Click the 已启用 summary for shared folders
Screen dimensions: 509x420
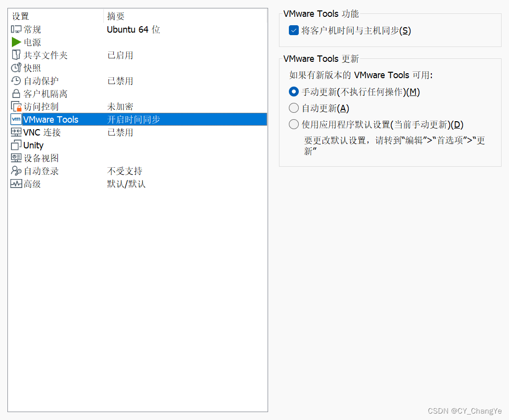120,55
